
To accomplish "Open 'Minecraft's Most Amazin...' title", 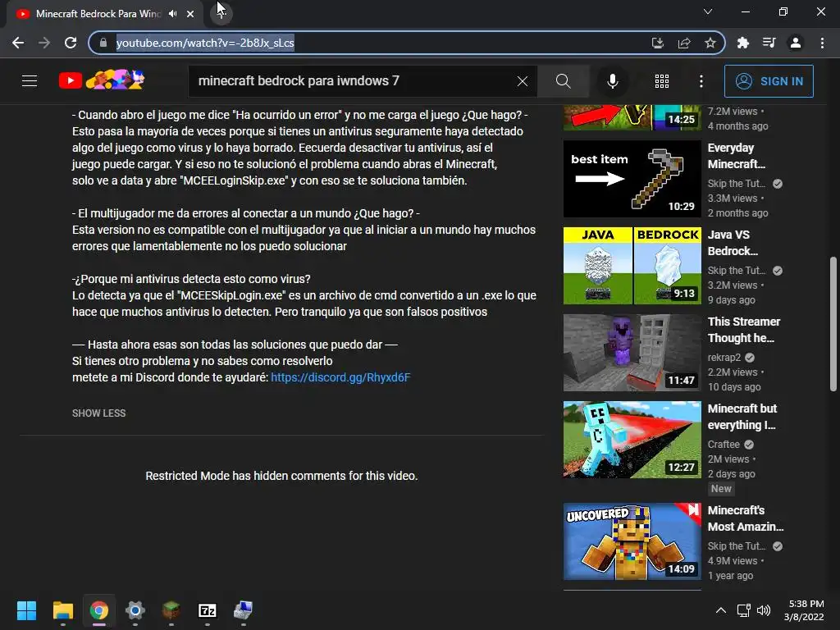I will (x=746, y=518).
